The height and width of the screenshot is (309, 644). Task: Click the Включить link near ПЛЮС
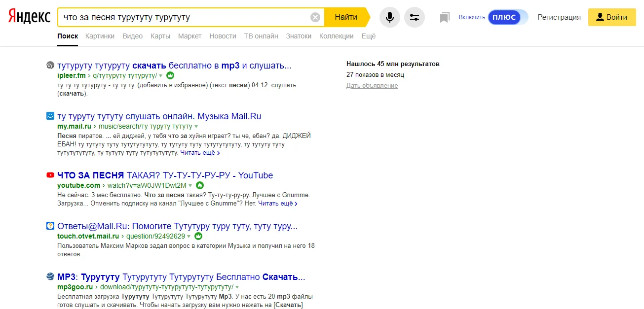(472, 17)
